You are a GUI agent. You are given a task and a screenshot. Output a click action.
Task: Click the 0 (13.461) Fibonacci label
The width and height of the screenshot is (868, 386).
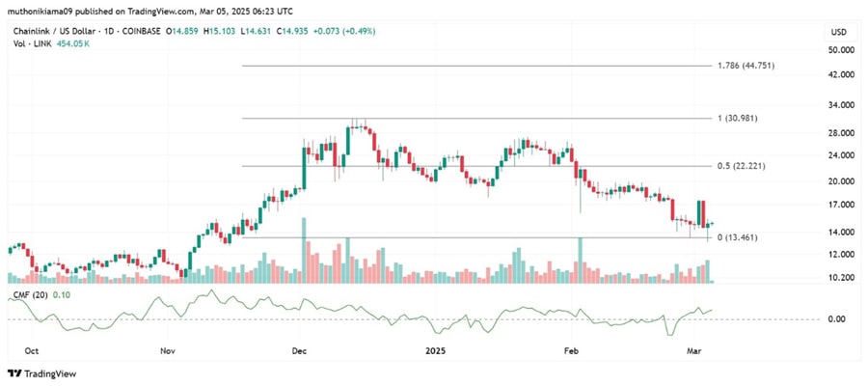pyautogui.click(x=738, y=237)
